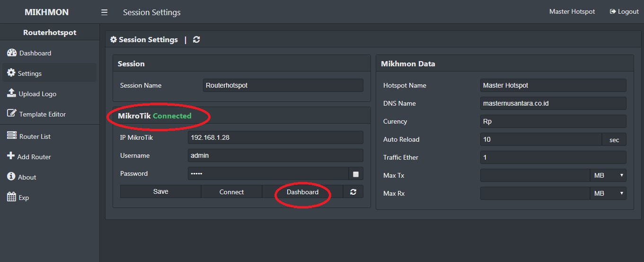Click the Add Router plus icon
Screen dimensions: 644x262
[11, 156]
